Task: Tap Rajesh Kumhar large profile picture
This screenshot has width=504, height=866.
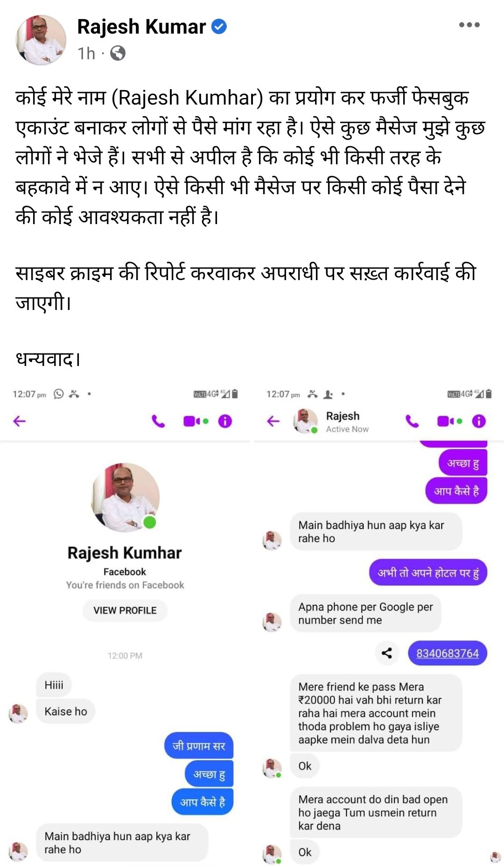Action: tap(125, 497)
